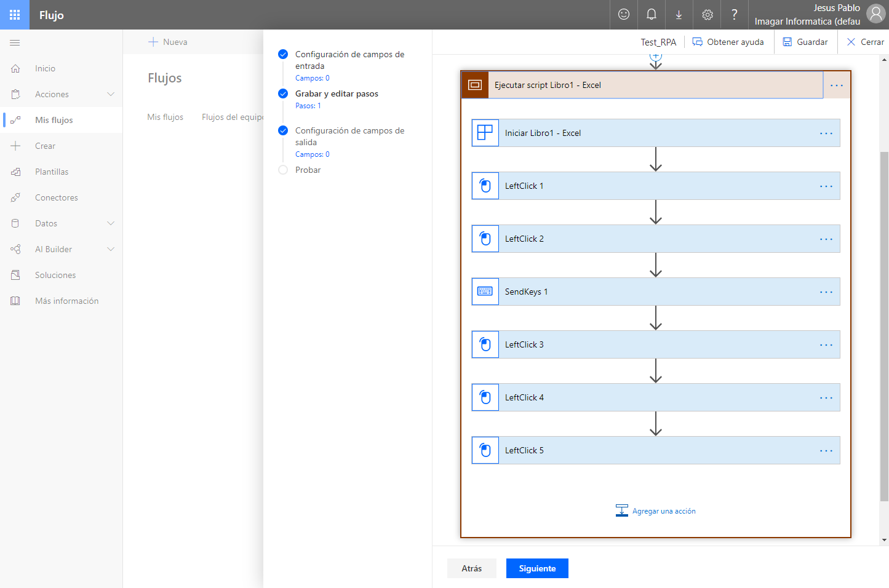Click the Siguiente button
Image resolution: width=889 pixels, height=588 pixels.
(x=537, y=568)
